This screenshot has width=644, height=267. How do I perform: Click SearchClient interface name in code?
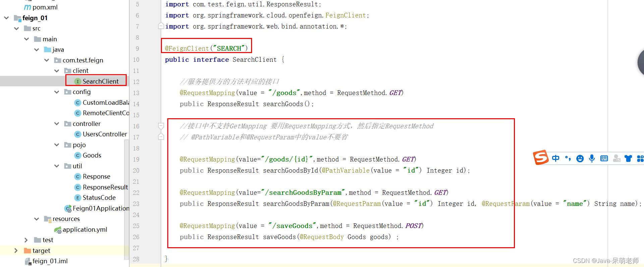[x=255, y=59]
